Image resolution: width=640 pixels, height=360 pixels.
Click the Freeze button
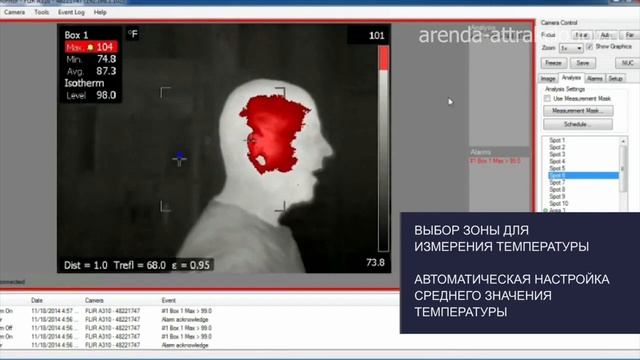553,63
